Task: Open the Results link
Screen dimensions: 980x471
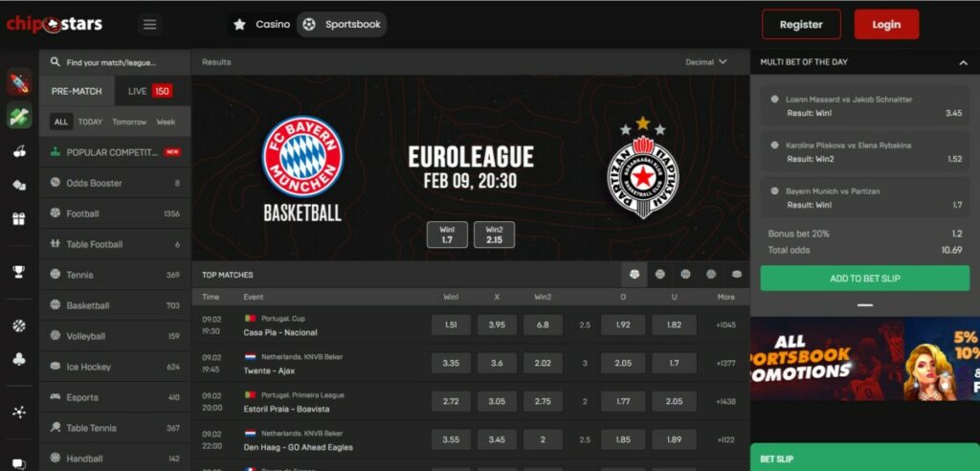Action: pyautogui.click(x=216, y=62)
